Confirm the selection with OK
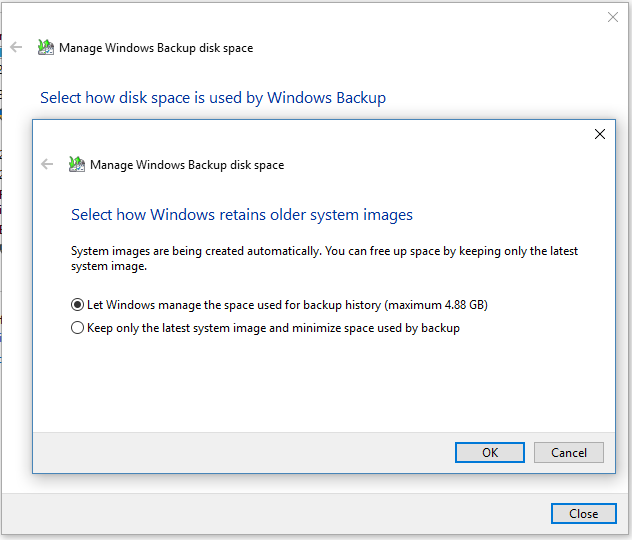This screenshot has width=632, height=540. pyautogui.click(x=490, y=453)
